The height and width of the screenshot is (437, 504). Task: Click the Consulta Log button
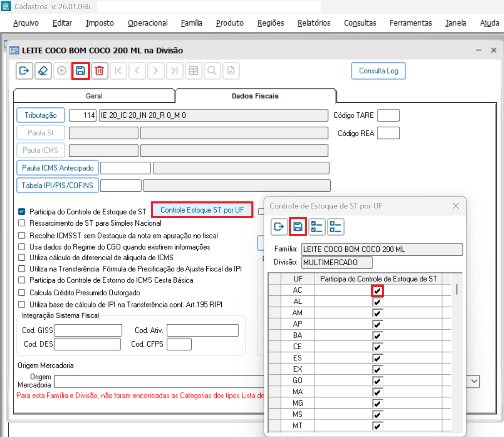[378, 71]
